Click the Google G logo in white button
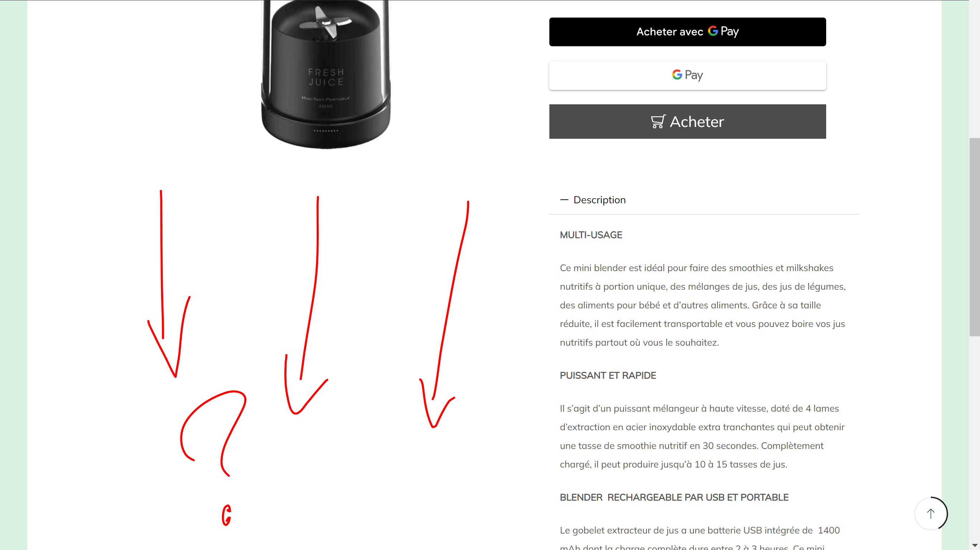Viewport: 980px width, 550px height. (x=677, y=75)
